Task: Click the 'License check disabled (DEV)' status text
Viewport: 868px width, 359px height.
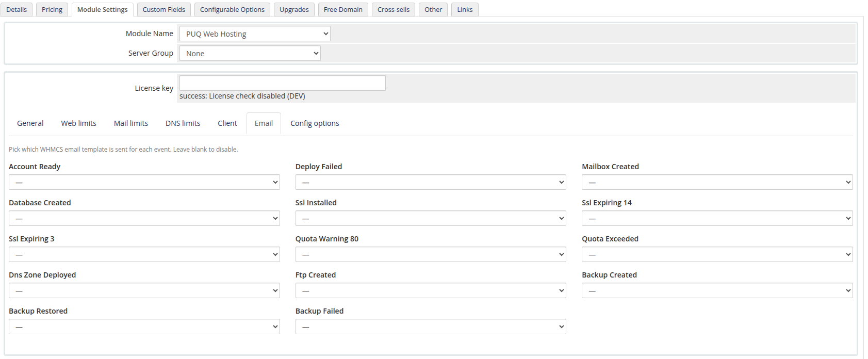Action: (x=242, y=96)
